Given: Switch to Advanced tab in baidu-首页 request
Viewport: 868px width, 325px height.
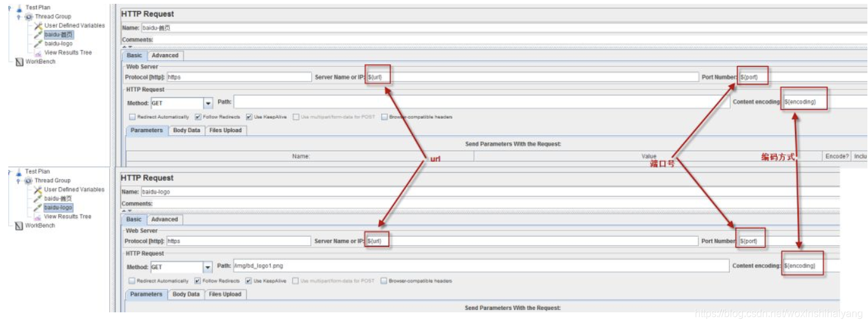Looking at the screenshot, I should pos(165,55).
